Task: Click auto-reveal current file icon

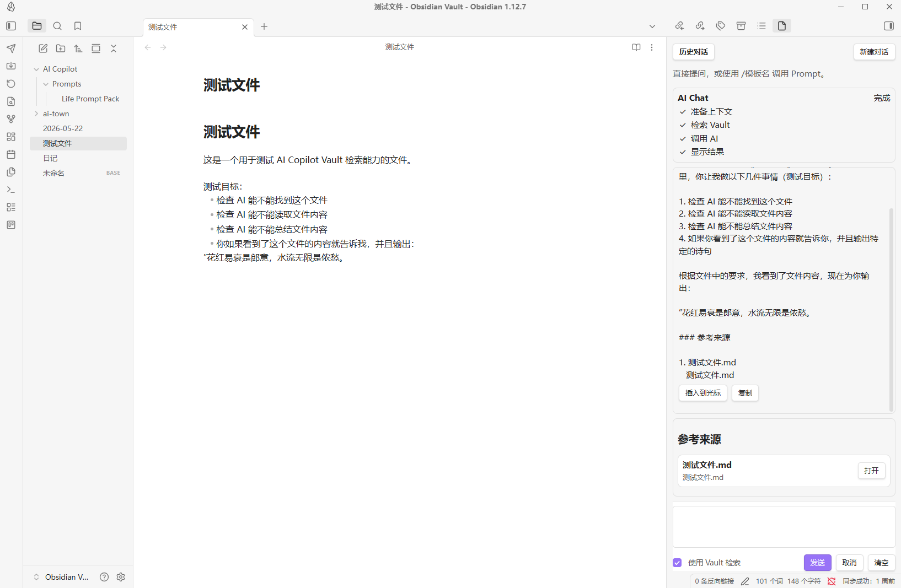Action: pyautogui.click(x=96, y=48)
